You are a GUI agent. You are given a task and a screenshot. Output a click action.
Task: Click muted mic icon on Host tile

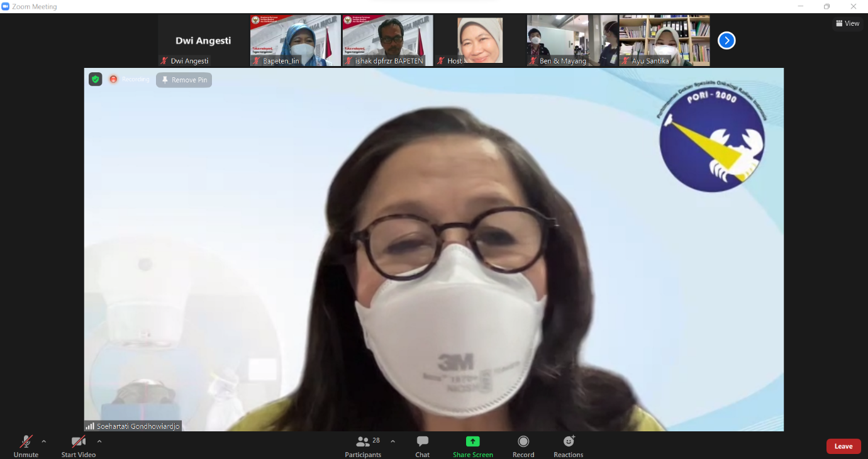441,61
